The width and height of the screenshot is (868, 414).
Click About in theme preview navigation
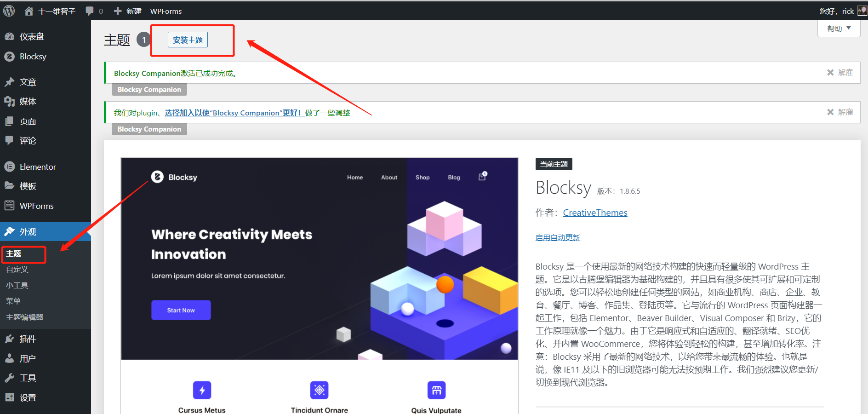click(x=389, y=178)
